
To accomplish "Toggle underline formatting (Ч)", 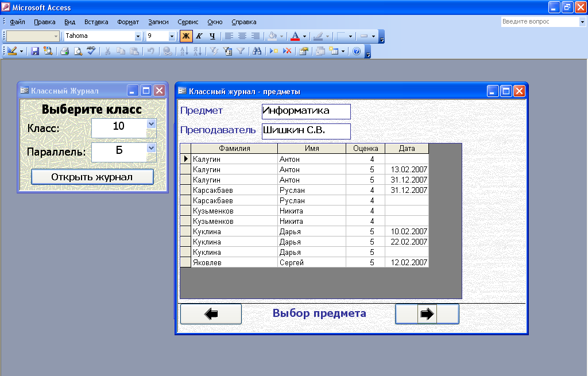I will coord(212,36).
